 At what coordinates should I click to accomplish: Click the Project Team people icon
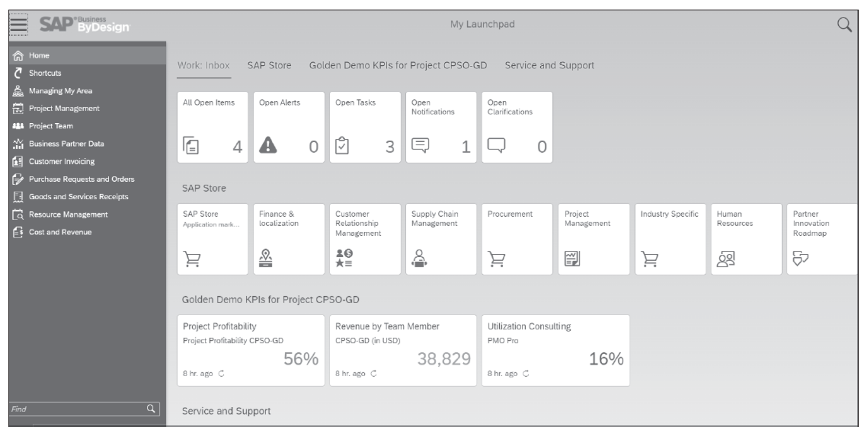(x=18, y=126)
